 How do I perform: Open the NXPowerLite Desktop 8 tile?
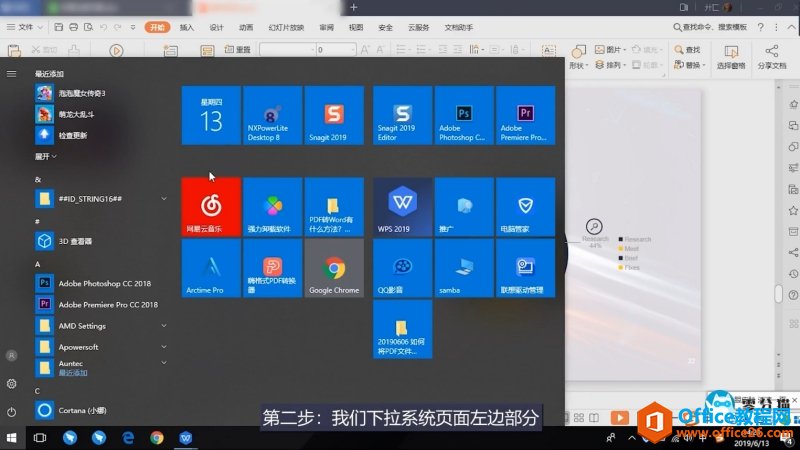coord(272,116)
